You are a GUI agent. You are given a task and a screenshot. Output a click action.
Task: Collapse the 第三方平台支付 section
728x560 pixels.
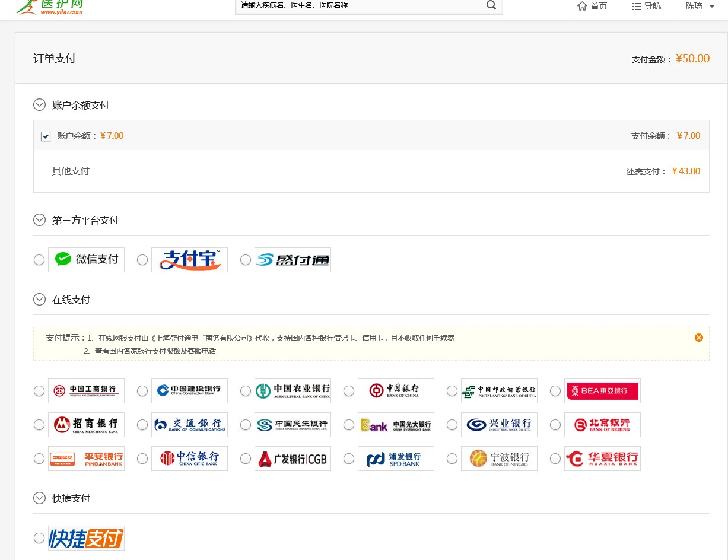pyautogui.click(x=40, y=220)
